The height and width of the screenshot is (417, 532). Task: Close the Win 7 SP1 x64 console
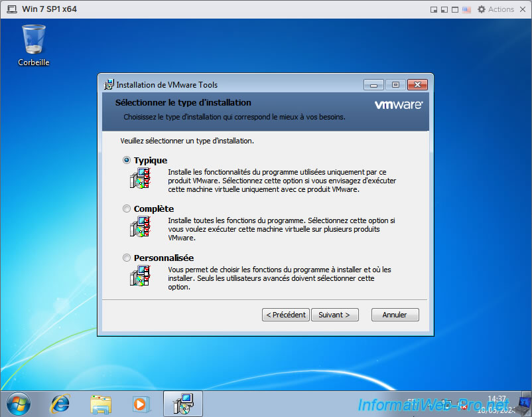pos(522,9)
